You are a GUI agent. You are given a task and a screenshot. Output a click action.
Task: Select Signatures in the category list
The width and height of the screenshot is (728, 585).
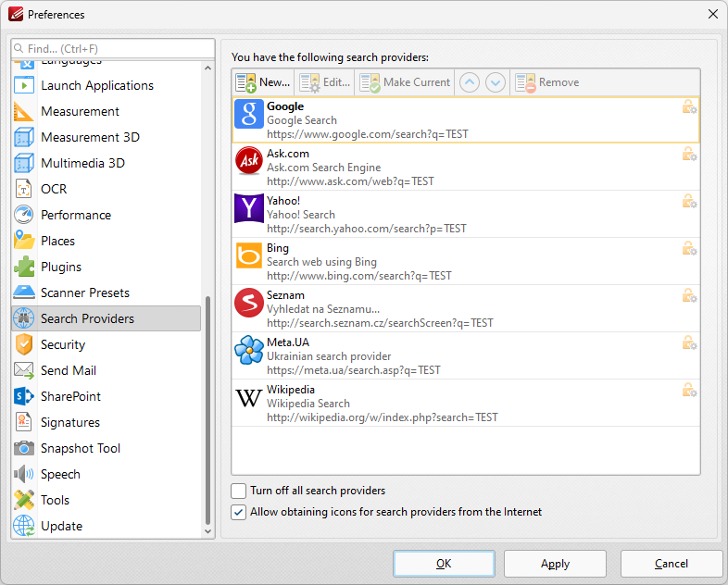pyautogui.click(x=107, y=423)
